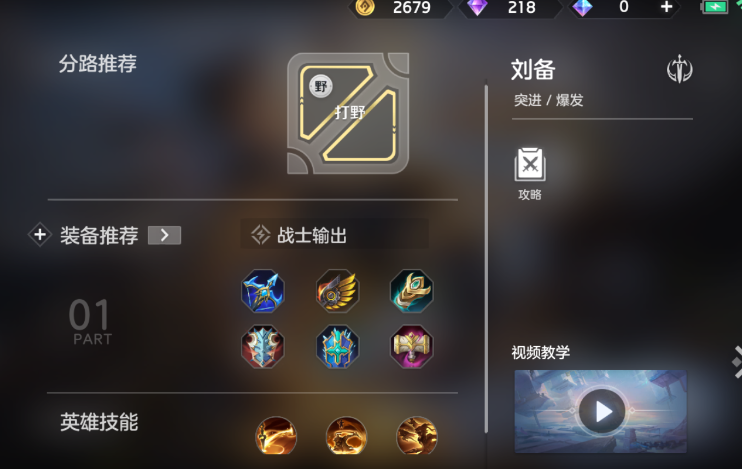Open the 战士输出 build selector

click(335, 235)
